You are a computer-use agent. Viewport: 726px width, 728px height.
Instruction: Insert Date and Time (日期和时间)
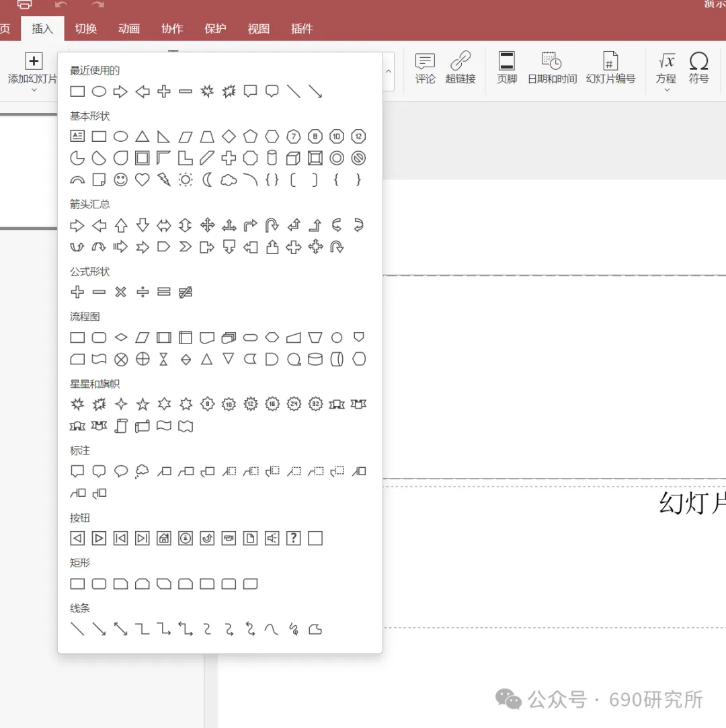point(552,69)
